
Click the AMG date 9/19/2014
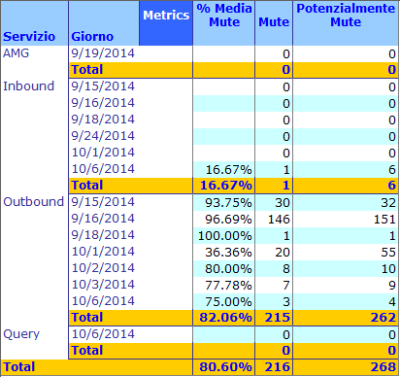(x=103, y=53)
